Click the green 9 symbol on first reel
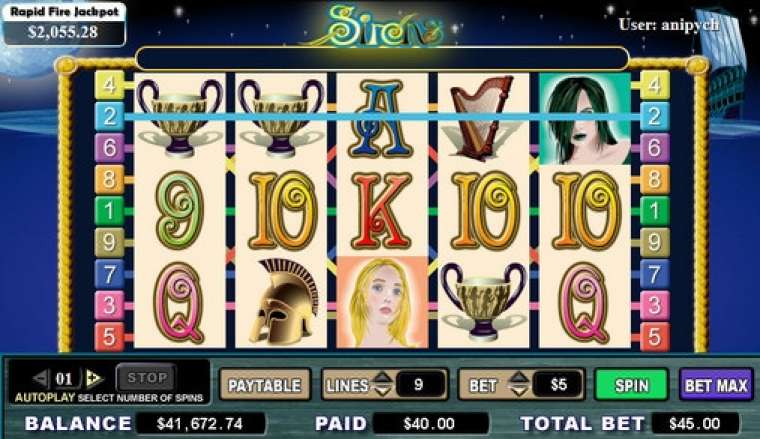Viewport: 760px width, 439px height. point(179,209)
